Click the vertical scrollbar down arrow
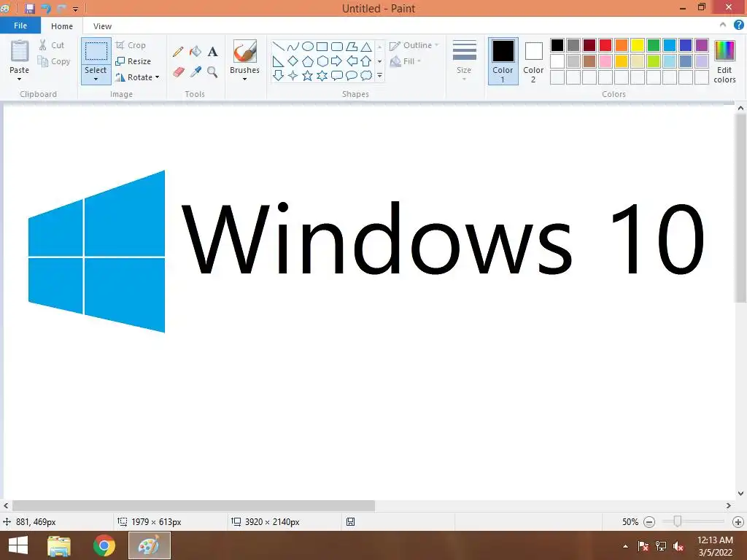 coord(741,494)
